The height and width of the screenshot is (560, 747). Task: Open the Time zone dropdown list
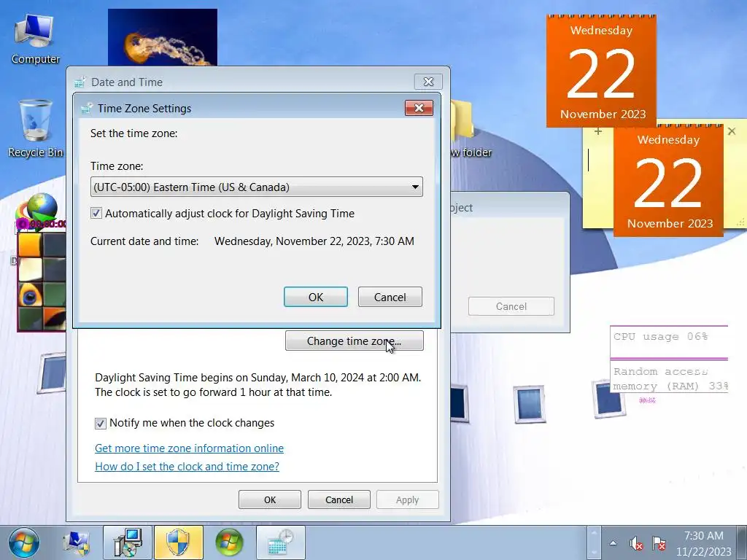click(x=256, y=187)
